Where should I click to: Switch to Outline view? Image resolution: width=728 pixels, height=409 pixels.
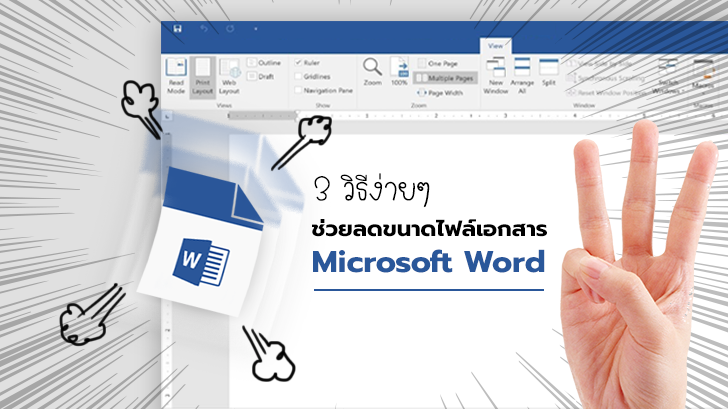(264, 63)
